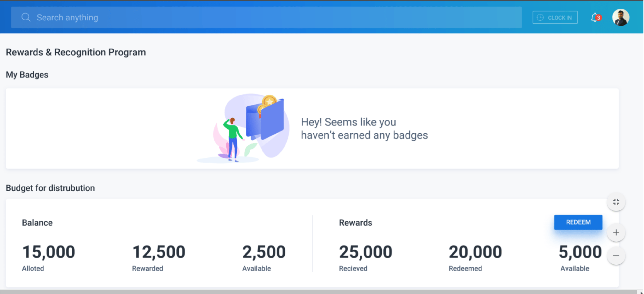This screenshot has width=644, height=294.
Task: Click the 25,000 Recieved rewards value
Action: click(x=365, y=251)
